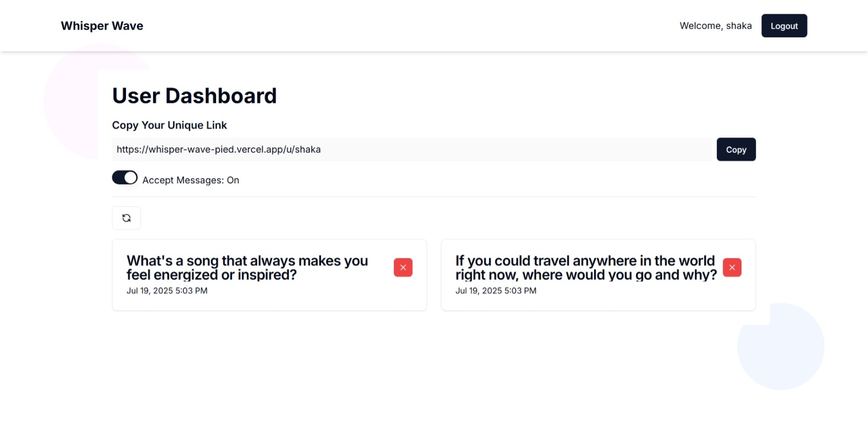Click the pale pink decorative circle

click(x=72, y=102)
